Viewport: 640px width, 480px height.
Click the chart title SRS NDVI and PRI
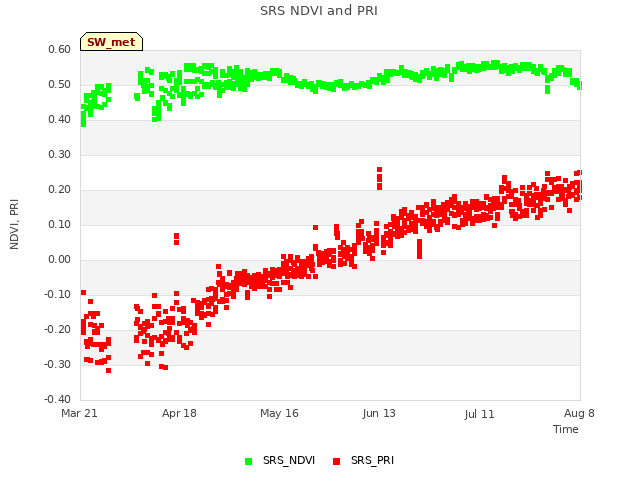(319, 11)
